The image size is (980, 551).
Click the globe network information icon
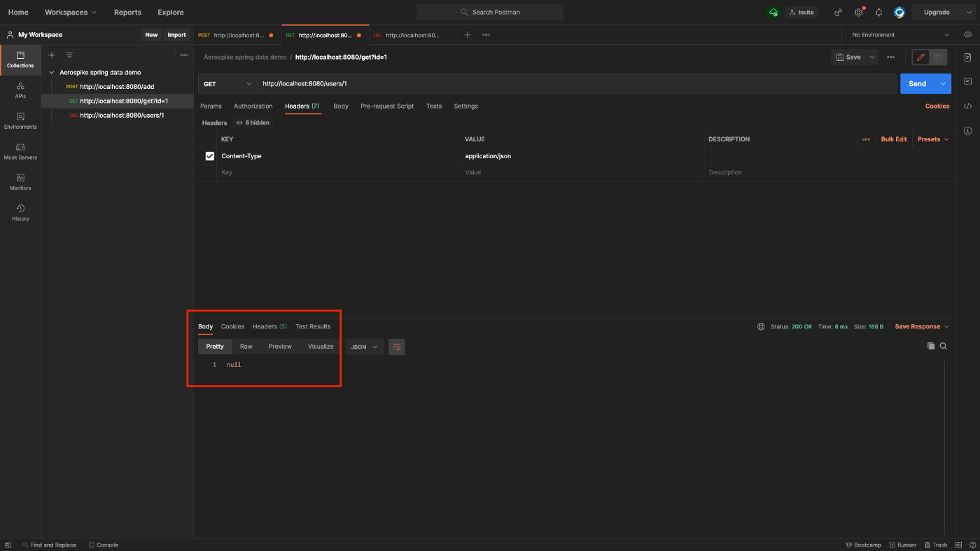(761, 326)
